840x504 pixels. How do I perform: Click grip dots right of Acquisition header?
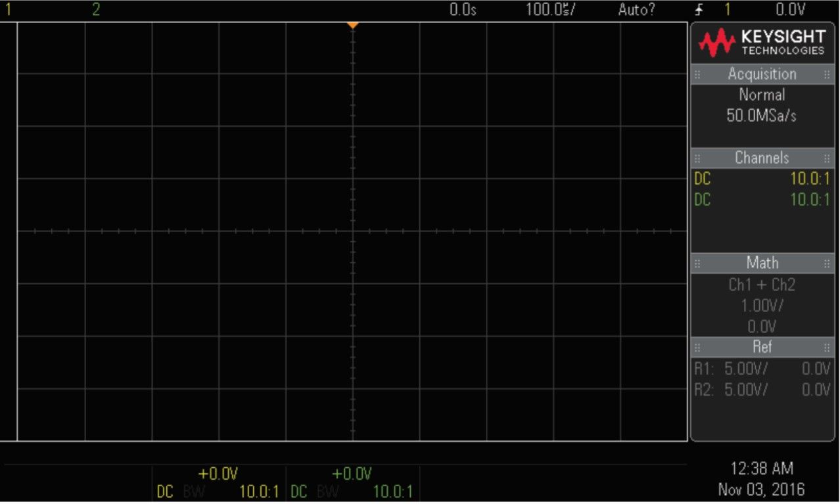[827, 74]
